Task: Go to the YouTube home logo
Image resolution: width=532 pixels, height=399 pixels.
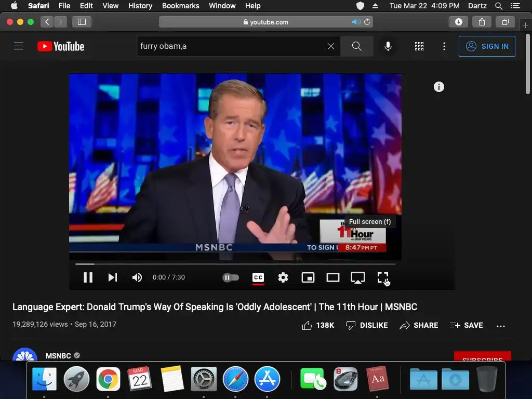Action: pyautogui.click(x=61, y=46)
